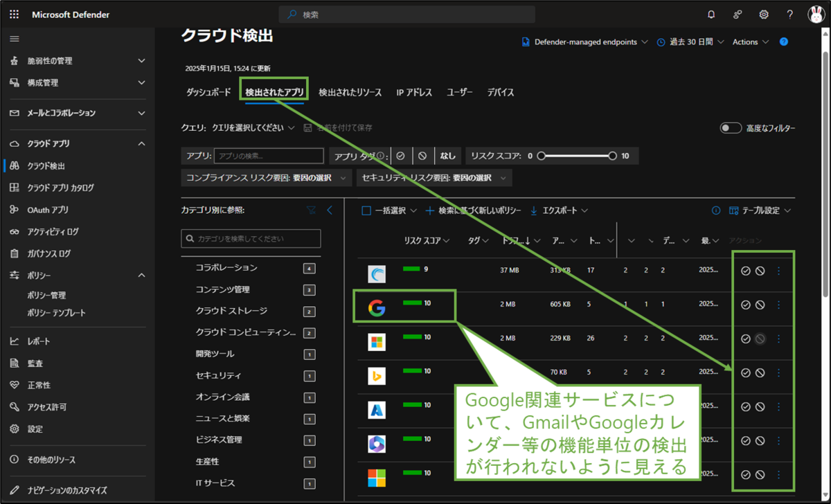Switch to the IP アドレス tab

[x=414, y=91]
